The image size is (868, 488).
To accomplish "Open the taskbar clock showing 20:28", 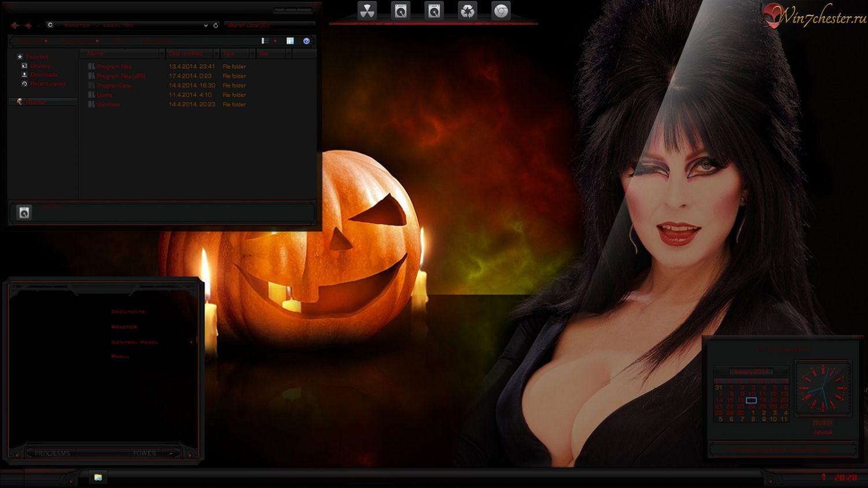I will (845, 478).
